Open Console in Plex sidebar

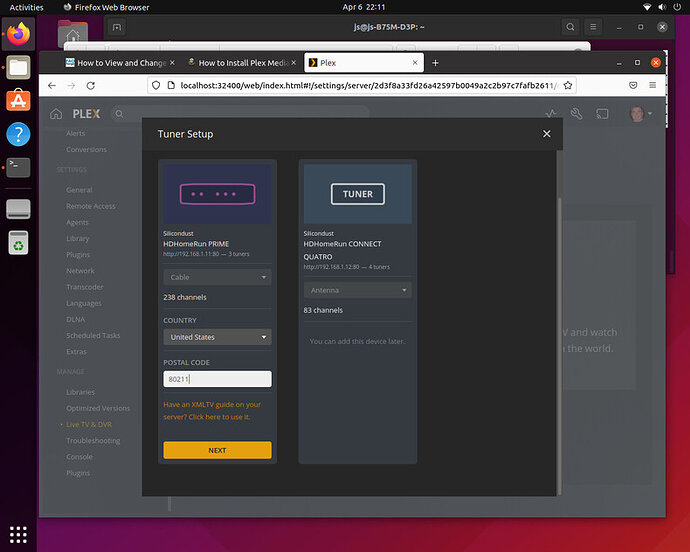click(80, 457)
